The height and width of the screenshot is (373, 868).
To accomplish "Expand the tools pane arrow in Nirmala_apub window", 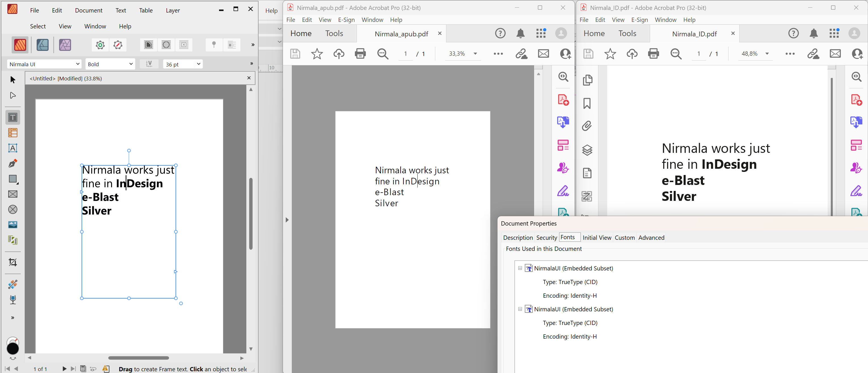I will (287, 220).
